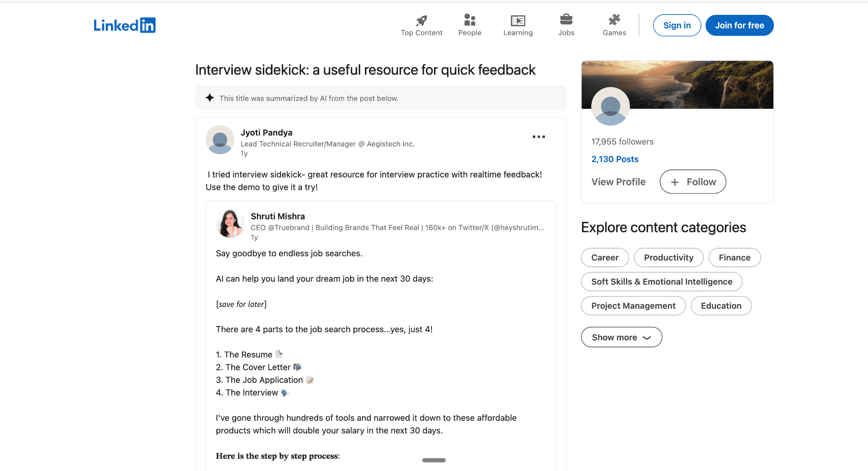Expand Show more categories

coord(621,337)
